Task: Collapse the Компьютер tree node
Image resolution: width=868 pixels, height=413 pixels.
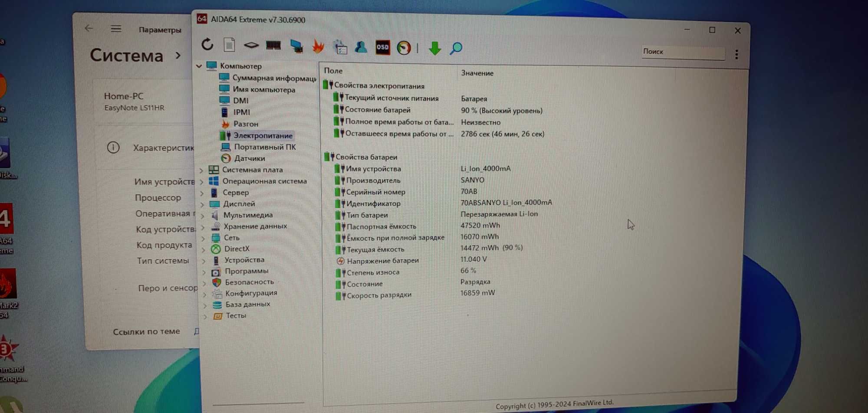Action: (199, 66)
